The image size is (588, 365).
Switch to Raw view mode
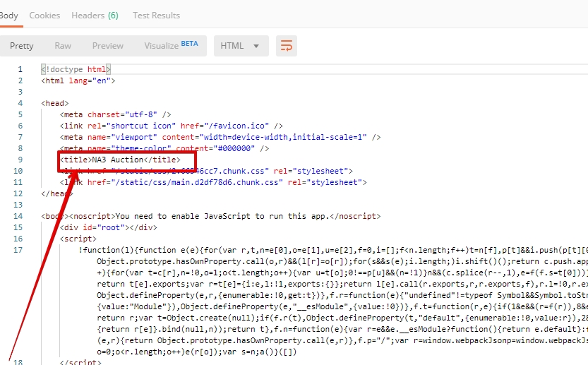click(63, 46)
